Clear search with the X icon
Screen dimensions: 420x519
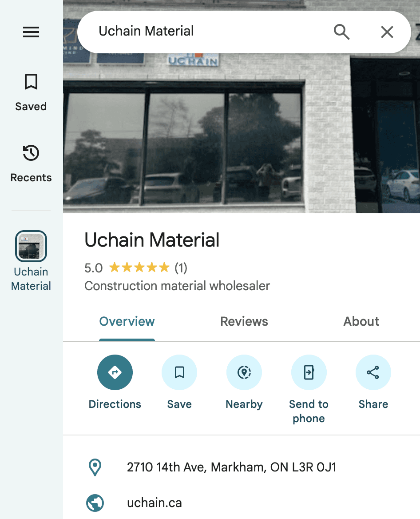coord(387,32)
